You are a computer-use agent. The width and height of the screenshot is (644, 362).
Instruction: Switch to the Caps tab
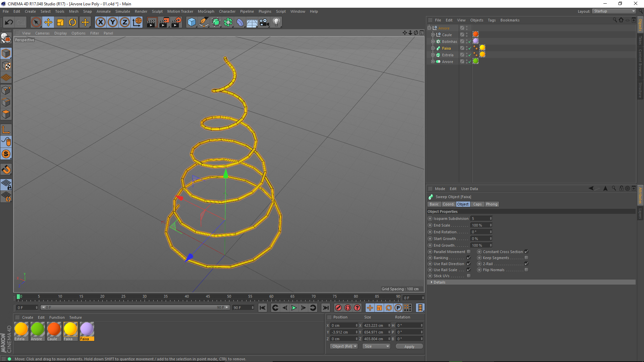[x=477, y=204]
